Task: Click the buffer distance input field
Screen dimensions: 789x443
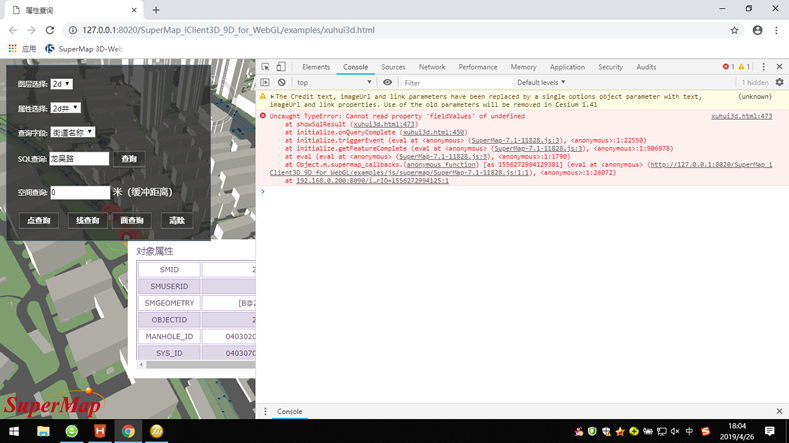Action: click(x=80, y=192)
